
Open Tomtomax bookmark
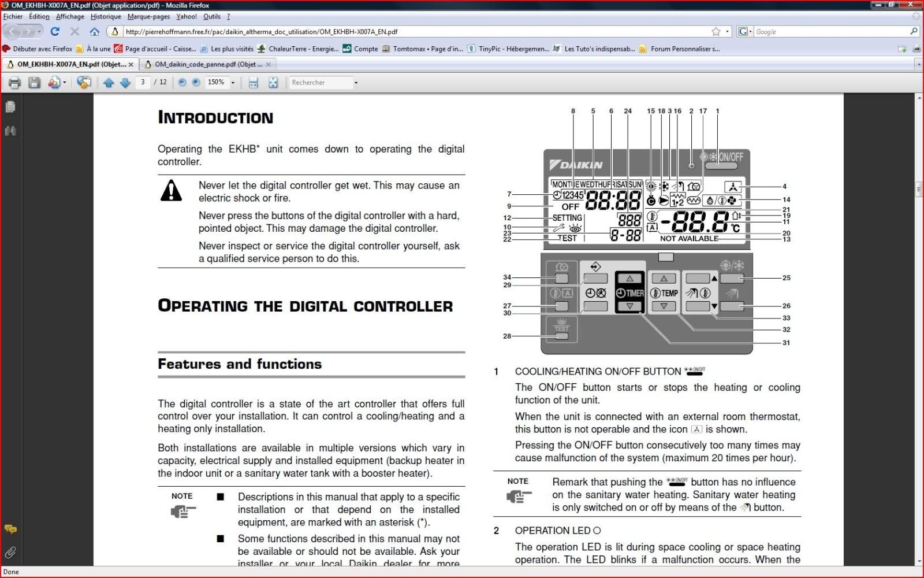tap(422, 49)
